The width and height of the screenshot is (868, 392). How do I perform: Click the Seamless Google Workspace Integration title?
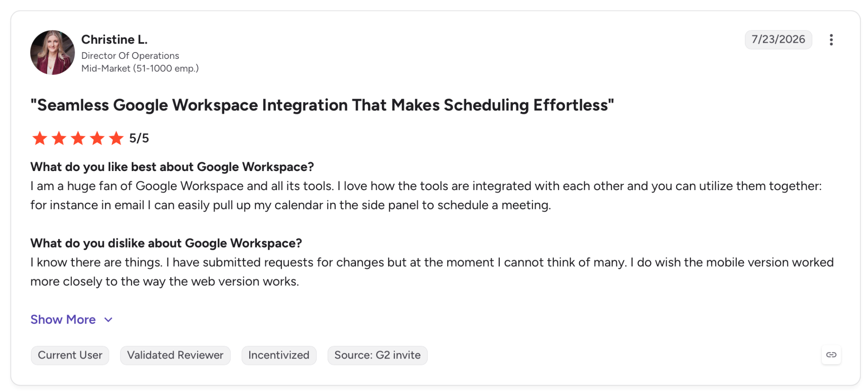[x=322, y=105]
